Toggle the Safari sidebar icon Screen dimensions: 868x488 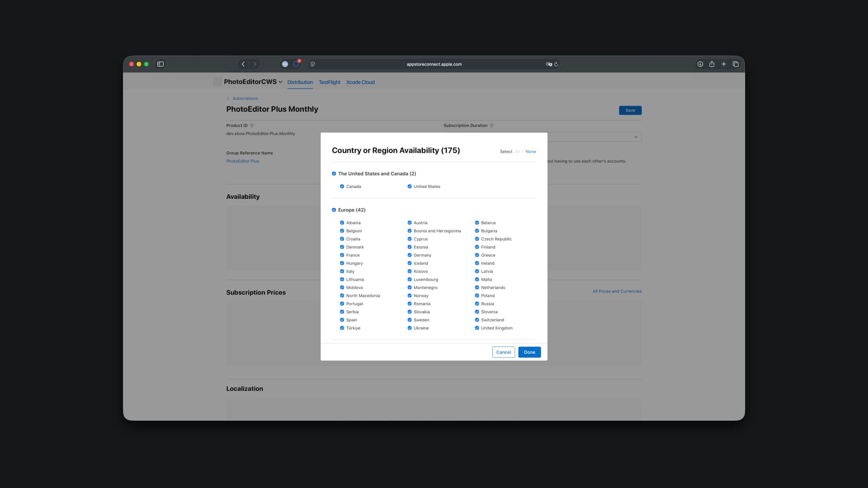click(x=160, y=64)
